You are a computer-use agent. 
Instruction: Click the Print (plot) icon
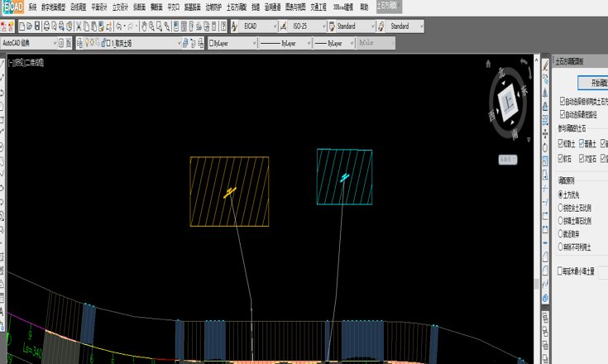pos(46,26)
